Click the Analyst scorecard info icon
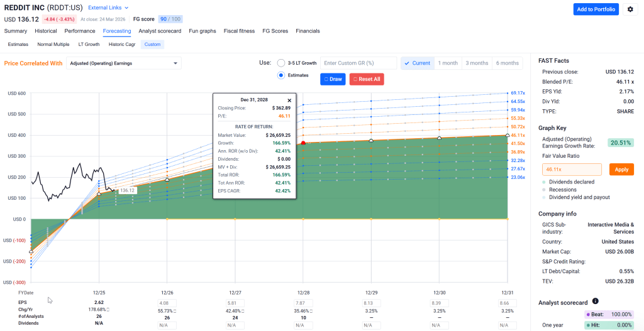Image resolution: width=644 pixels, height=331 pixels. pos(595,301)
